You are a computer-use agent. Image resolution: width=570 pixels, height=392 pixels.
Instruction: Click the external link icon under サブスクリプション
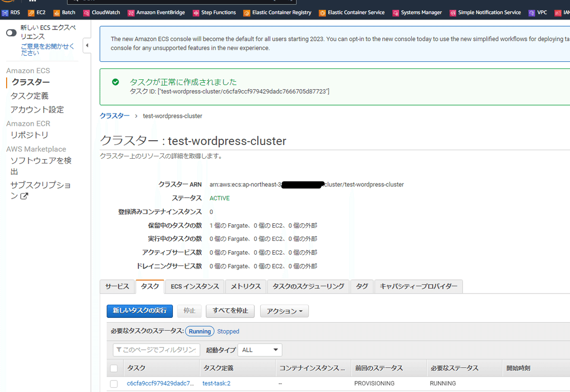tap(24, 196)
